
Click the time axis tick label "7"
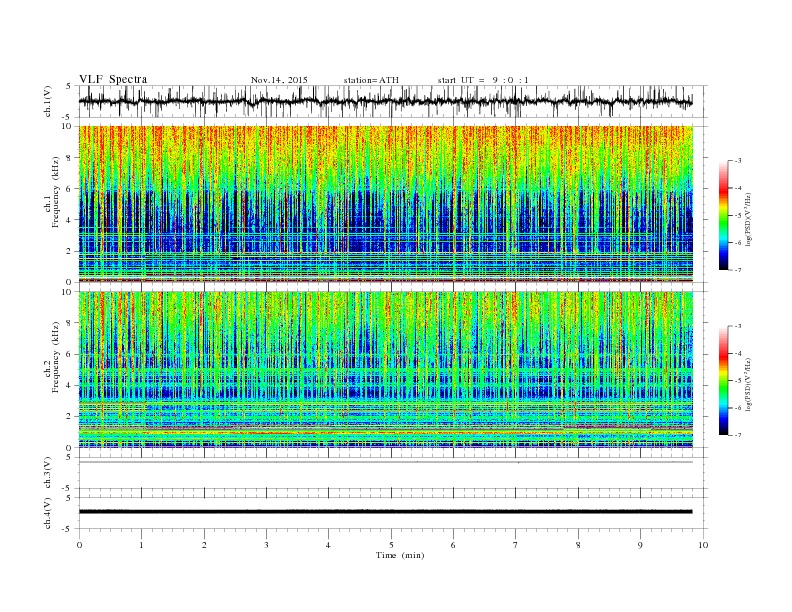[516, 545]
